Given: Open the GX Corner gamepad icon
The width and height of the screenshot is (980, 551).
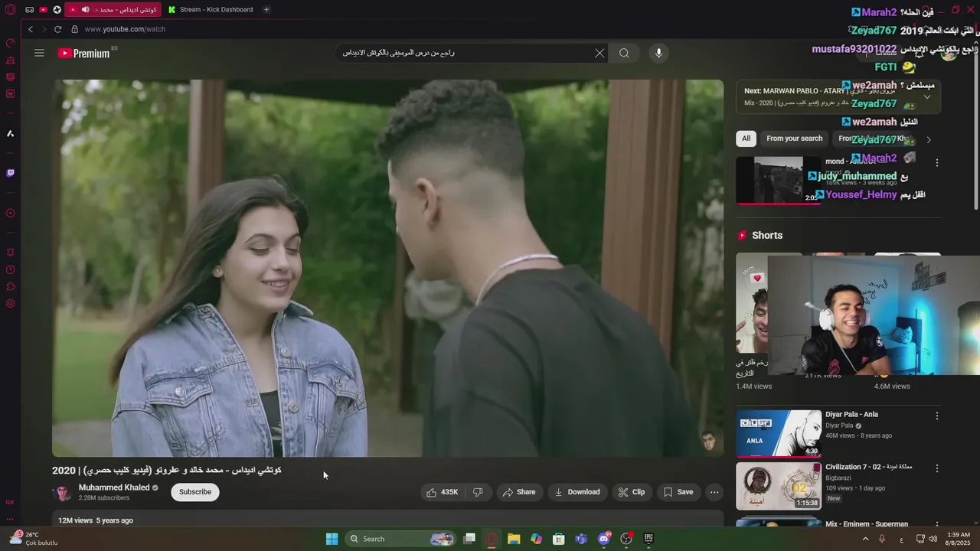Looking at the screenshot, I should (29, 10).
